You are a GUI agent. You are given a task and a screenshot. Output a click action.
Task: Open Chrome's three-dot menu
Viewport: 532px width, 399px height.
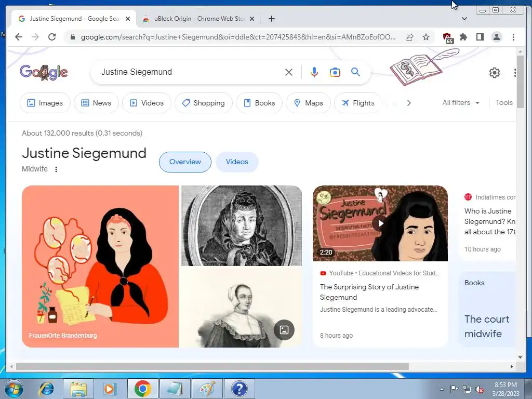513,37
